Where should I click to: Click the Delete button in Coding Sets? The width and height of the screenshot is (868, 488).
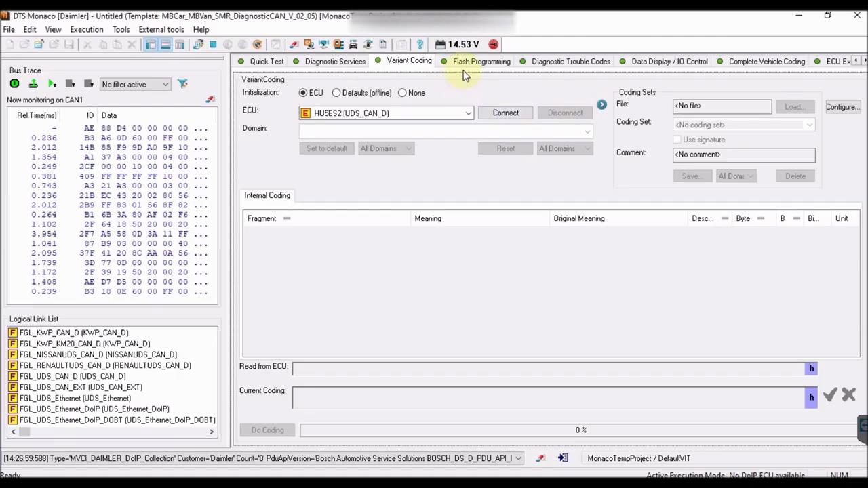[795, 176]
